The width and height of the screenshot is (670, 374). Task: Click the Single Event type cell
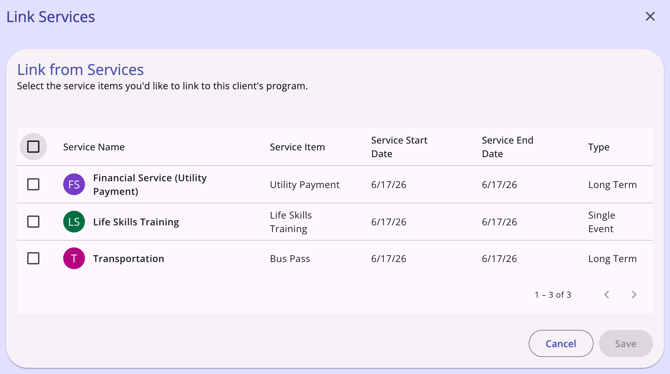[x=601, y=222]
